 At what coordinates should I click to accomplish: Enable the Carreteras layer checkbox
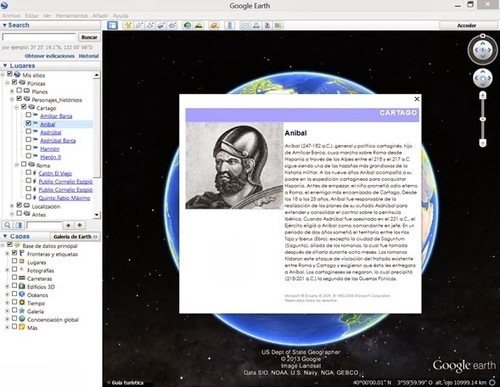15,277
